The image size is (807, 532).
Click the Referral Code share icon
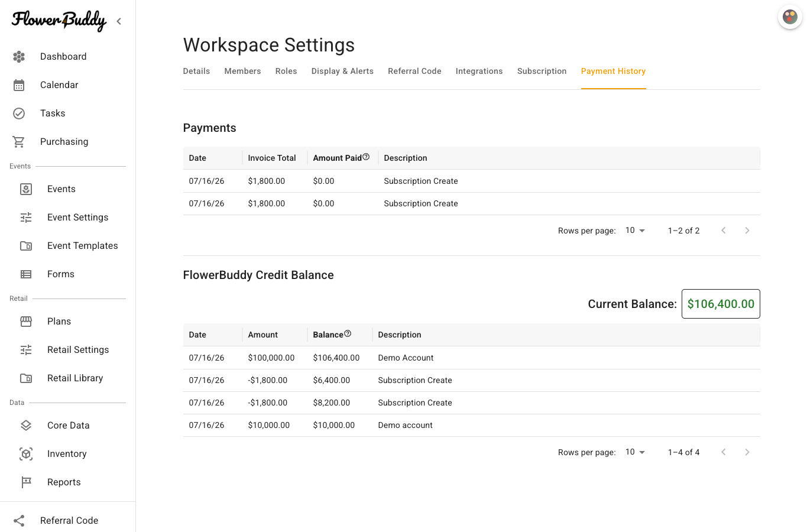pos(19,521)
